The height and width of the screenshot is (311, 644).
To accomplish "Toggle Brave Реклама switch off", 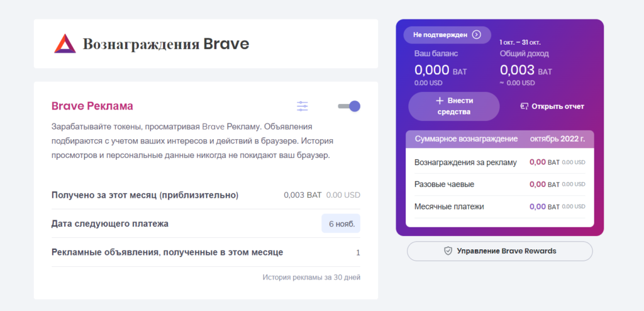I will pyautogui.click(x=349, y=106).
